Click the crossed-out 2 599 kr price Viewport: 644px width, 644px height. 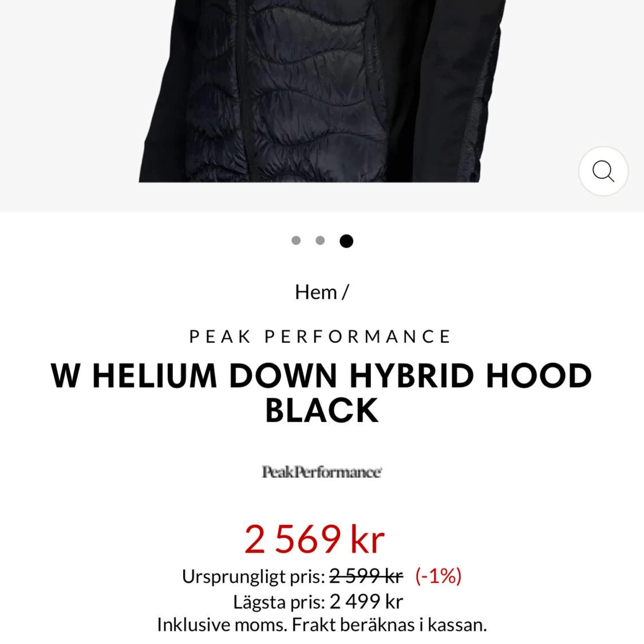coord(366,576)
